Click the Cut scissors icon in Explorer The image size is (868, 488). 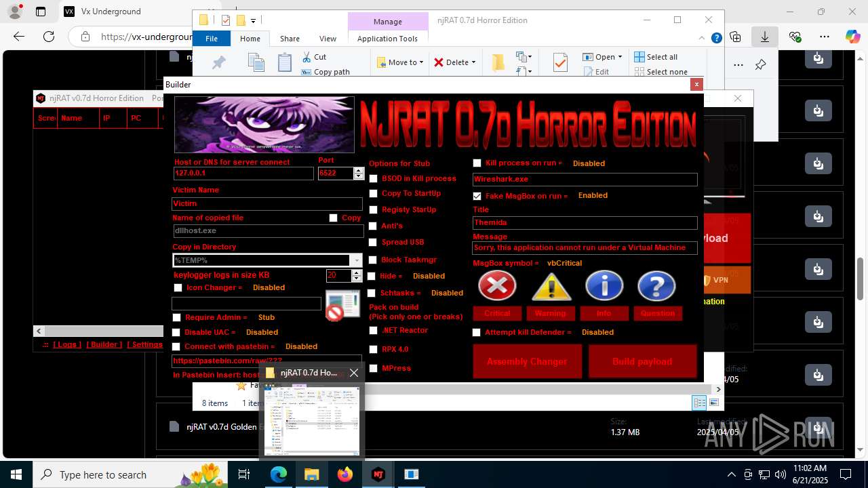pyautogui.click(x=307, y=57)
